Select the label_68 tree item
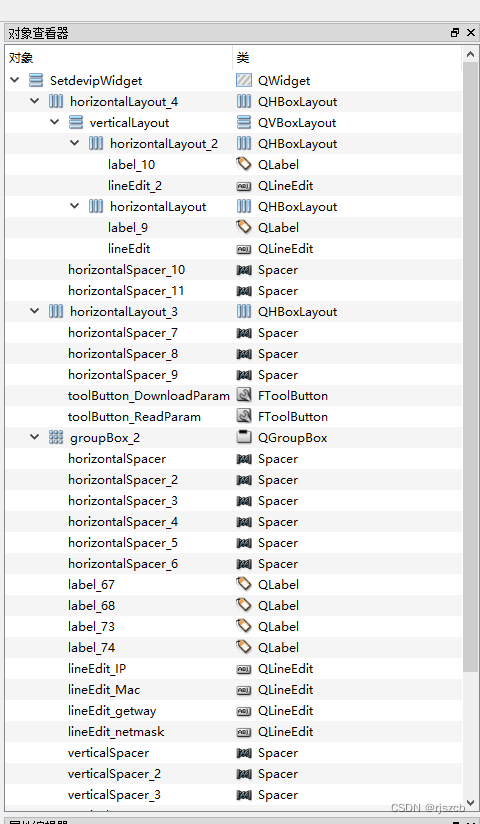This screenshot has height=824, width=480. [91, 606]
